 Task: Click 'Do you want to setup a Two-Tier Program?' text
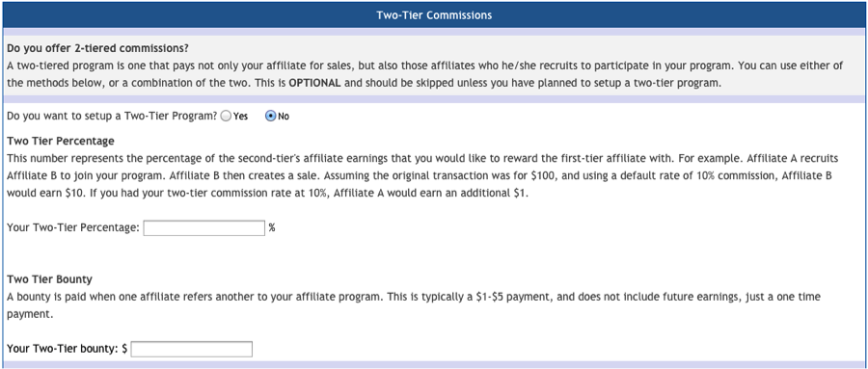tap(113, 117)
